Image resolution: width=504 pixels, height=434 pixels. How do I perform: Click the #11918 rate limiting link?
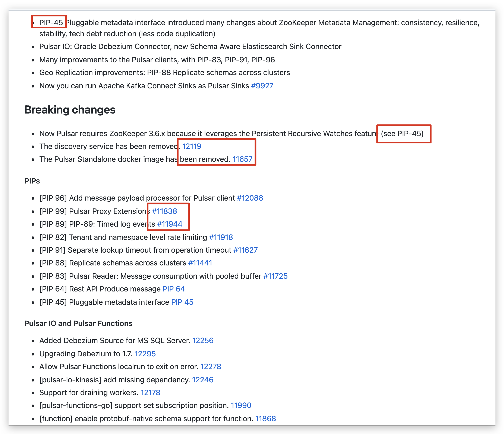pos(221,237)
